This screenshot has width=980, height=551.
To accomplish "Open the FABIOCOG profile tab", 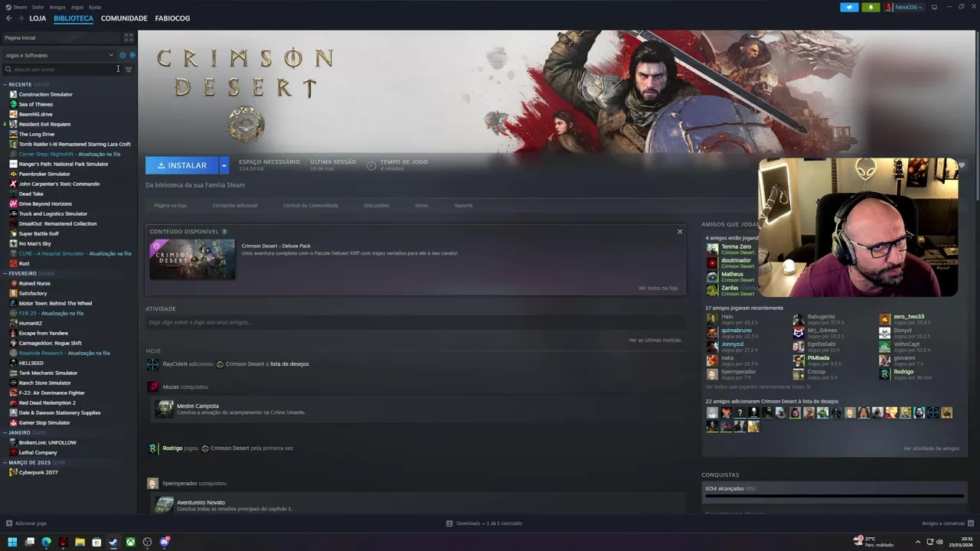I will click(x=172, y=18).
